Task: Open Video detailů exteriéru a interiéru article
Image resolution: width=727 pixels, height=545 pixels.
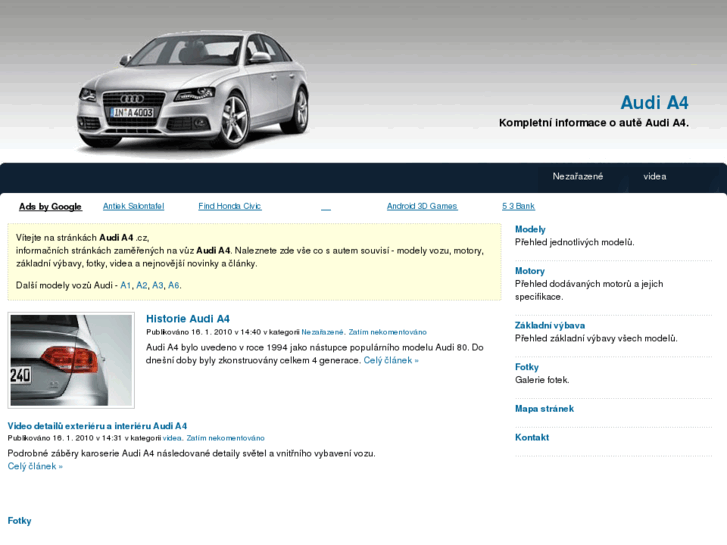Action: tap(97, 426)
